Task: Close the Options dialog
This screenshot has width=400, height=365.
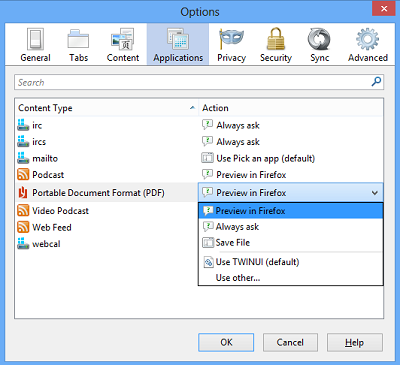Action: point(384,9)
